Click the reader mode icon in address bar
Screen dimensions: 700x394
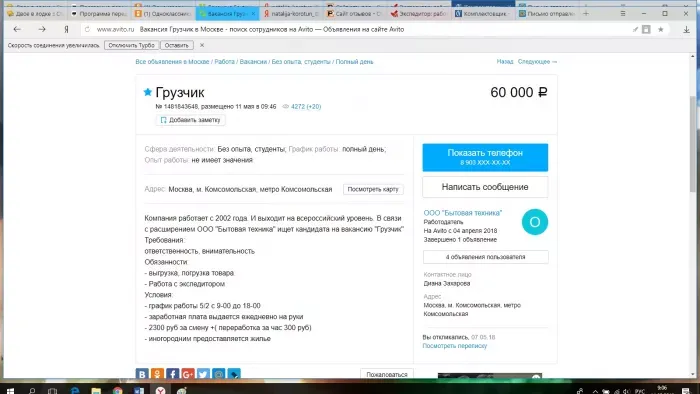click(x=646, y=29)
